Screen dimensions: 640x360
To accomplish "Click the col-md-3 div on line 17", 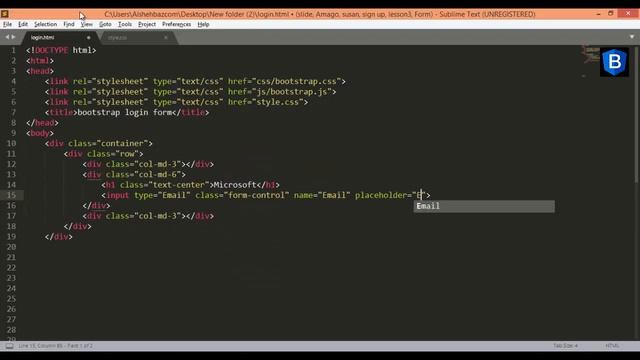I will (x=148, y=216).
